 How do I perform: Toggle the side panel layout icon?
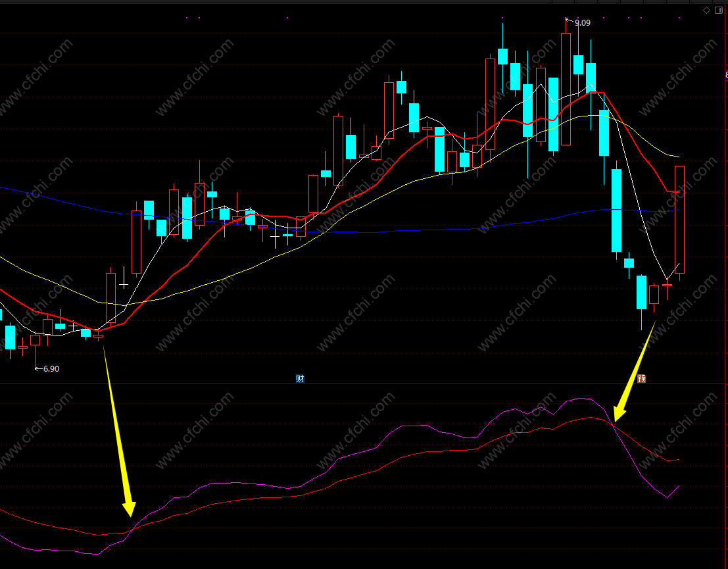[719, 11]
